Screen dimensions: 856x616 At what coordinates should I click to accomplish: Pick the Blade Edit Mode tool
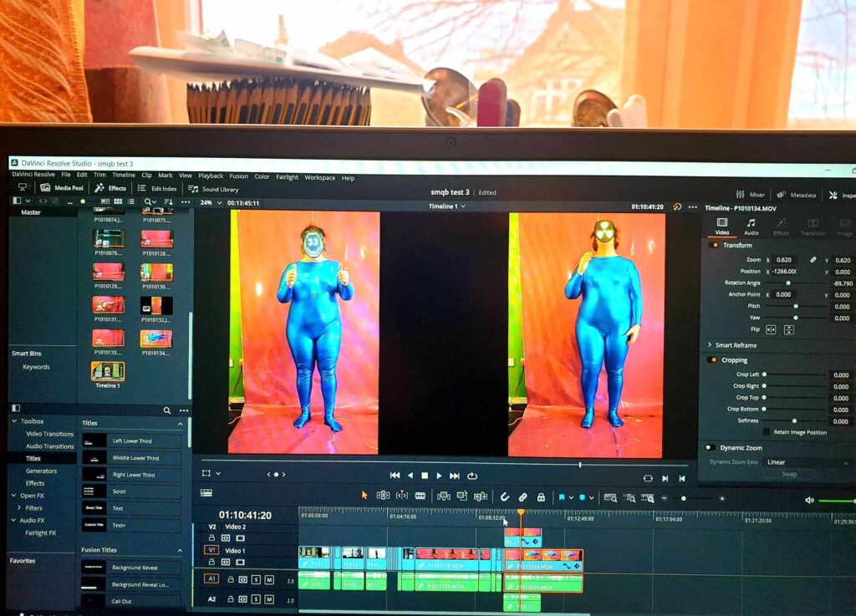tap(420, 496)
